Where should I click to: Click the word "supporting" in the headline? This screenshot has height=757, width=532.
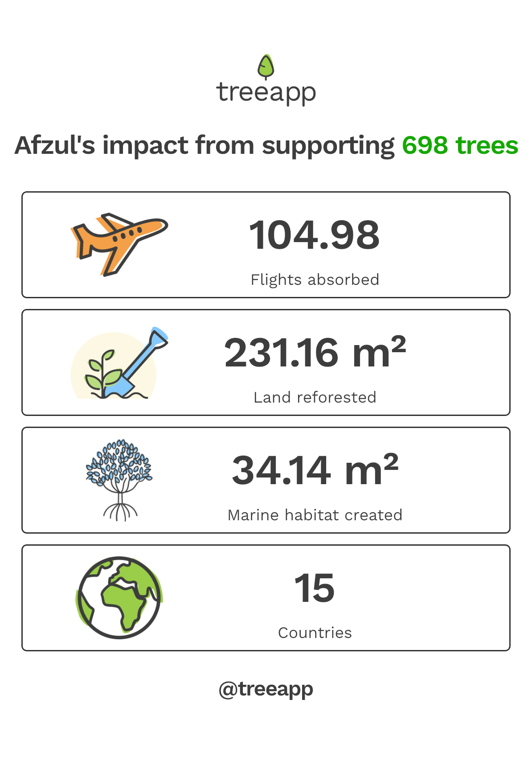[328, 146]
